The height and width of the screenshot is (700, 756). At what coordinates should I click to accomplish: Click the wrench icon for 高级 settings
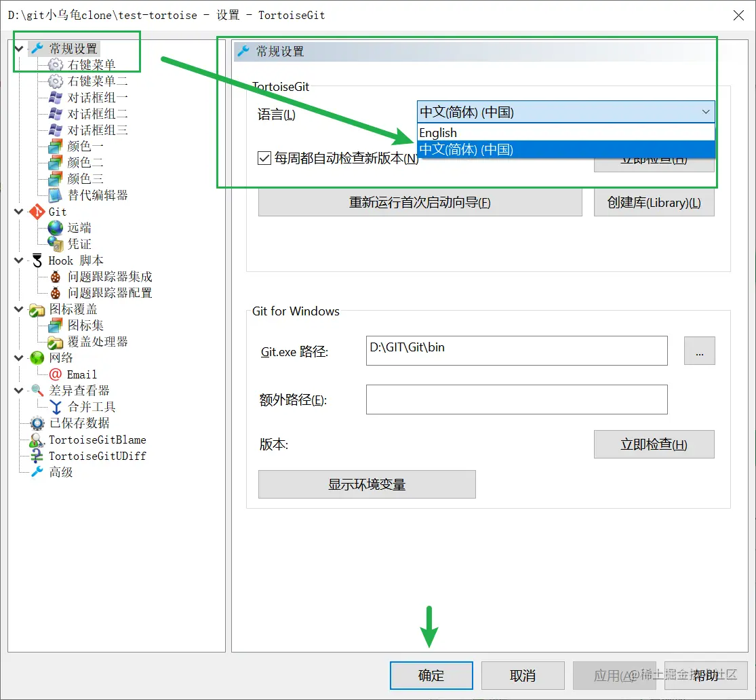click(39, 471)
